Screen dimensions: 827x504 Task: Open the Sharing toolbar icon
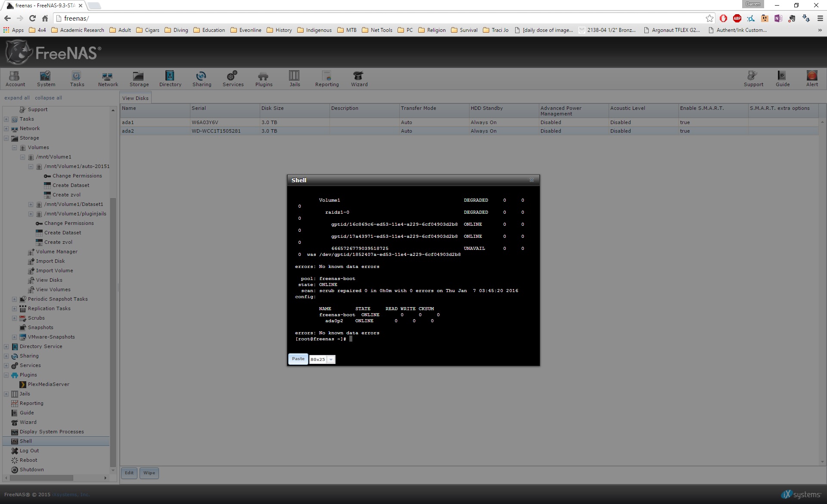click(x=202, y=79)
